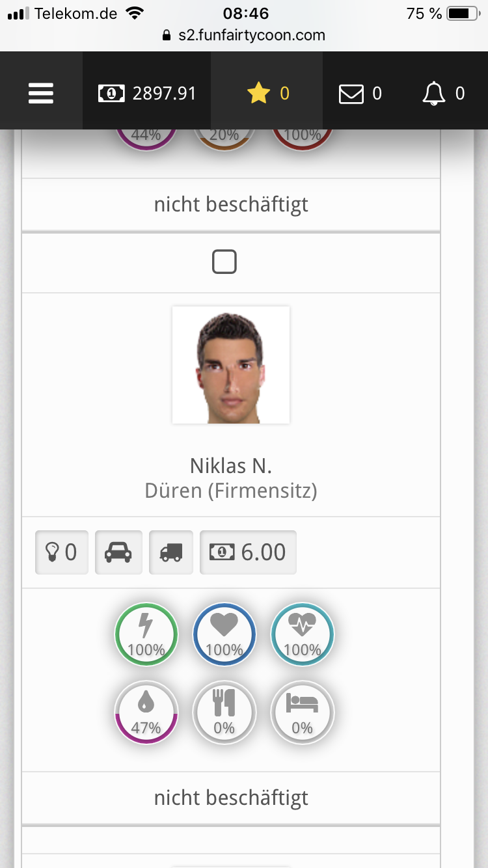This screenshot has height=868, width=488.
Task: Open Niklas N.'s portrait photo
Action: (x=231, y=365)
